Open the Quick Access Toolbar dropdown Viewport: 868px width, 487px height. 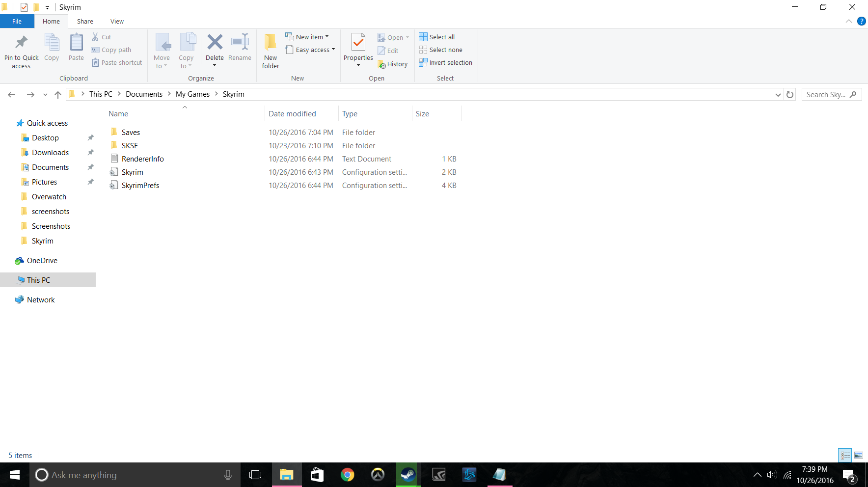(x=47, y=7)
